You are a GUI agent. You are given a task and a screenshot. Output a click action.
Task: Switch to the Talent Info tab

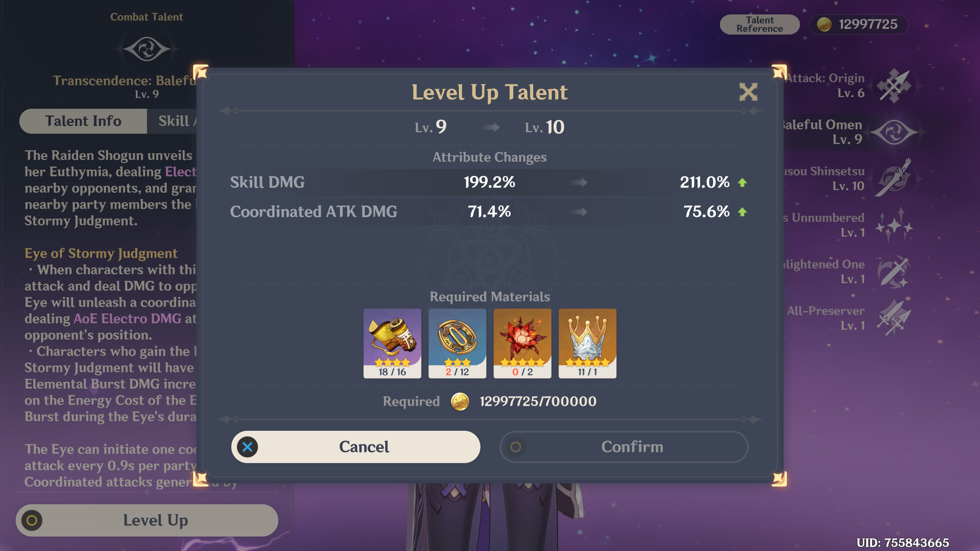click(x=83, y=121)
